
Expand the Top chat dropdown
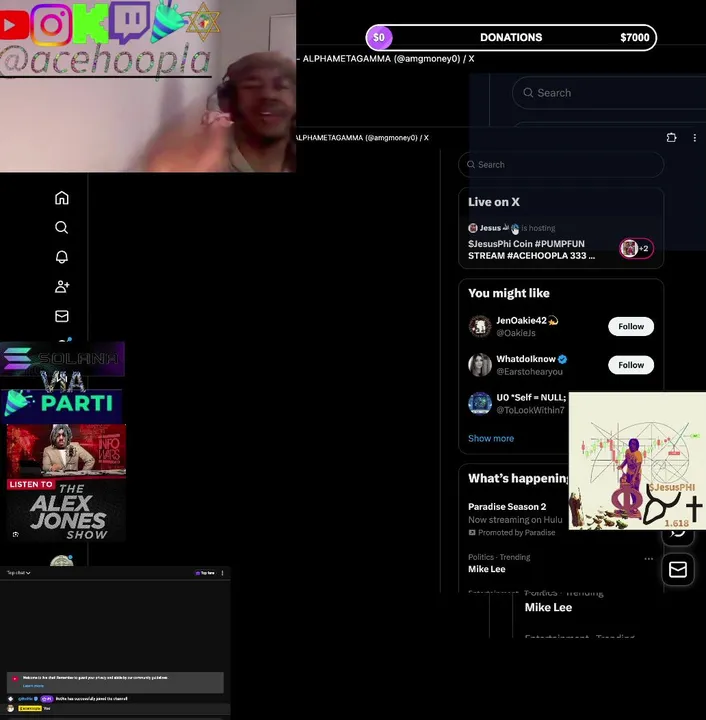(x=18, y=573)
